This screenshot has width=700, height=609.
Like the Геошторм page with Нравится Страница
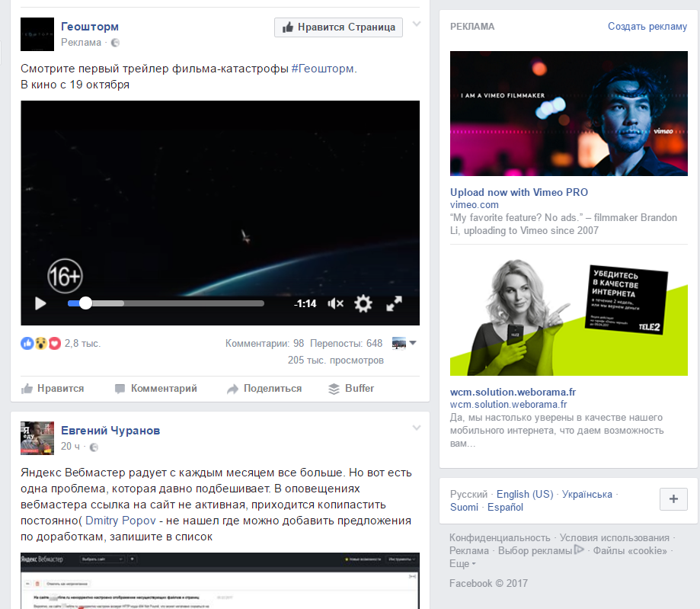coord(338,27)
